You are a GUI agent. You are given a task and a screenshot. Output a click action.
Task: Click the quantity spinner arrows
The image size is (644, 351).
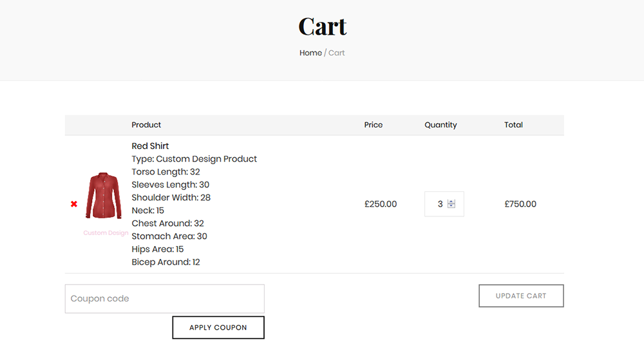tap(451, 204)
